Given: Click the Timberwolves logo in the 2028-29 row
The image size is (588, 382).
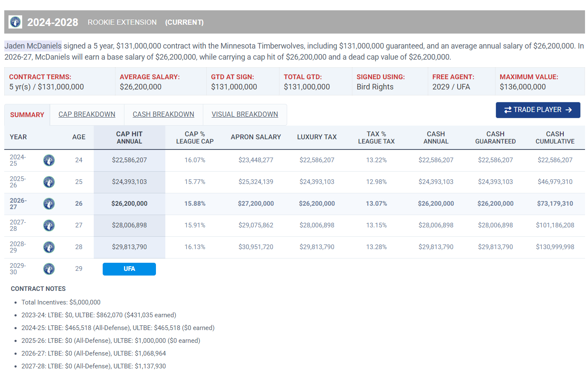Looking at the screenshot, I should (49, 247).
